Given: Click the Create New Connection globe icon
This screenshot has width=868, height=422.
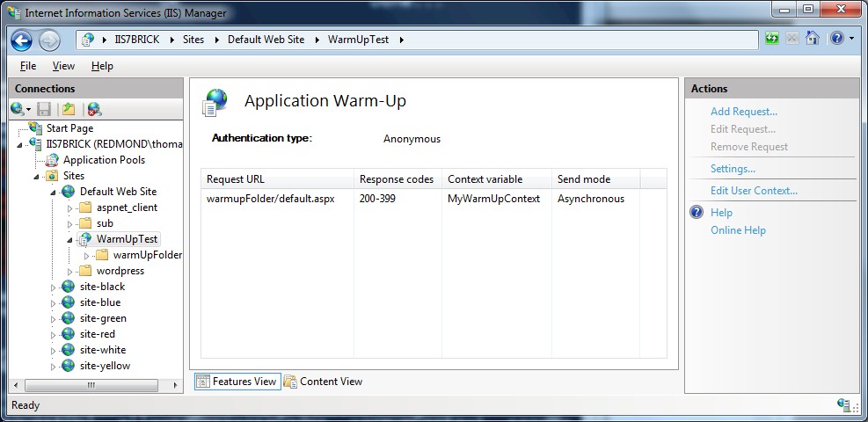Looking at the screenshot, I should 18,108.
